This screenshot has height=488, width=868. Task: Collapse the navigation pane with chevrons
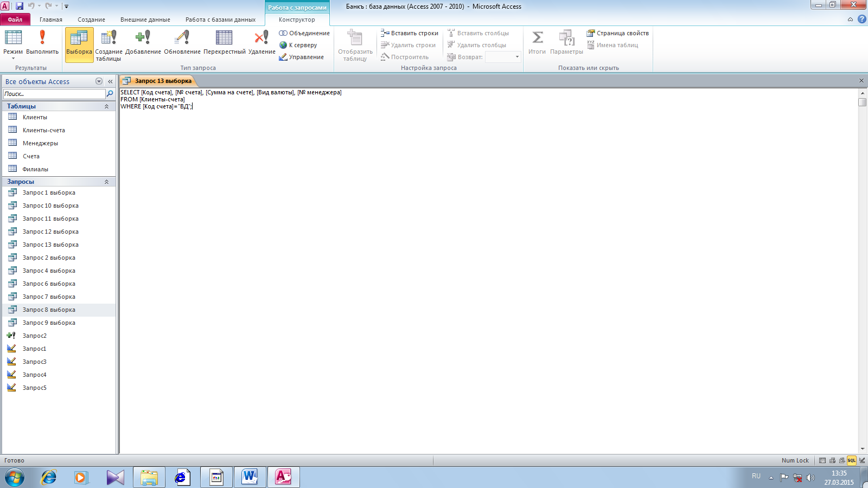point(110,81)
